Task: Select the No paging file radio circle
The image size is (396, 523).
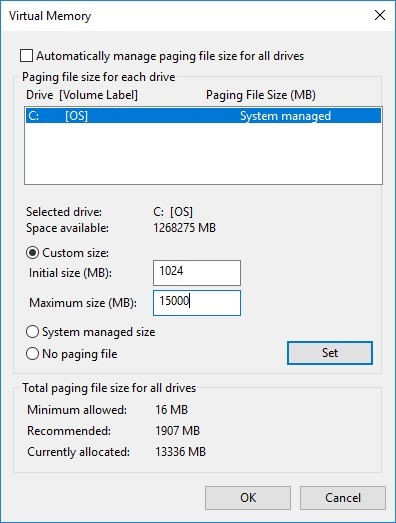Action: (x=32, y=354)
